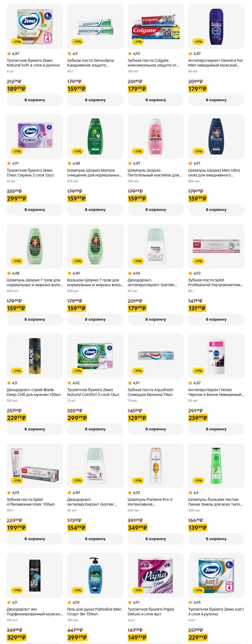This screenshot has height=644, width=252.
Task: Click the star icon by Zewa Плюс Сирень rating
Action: [x=9, y=163]
